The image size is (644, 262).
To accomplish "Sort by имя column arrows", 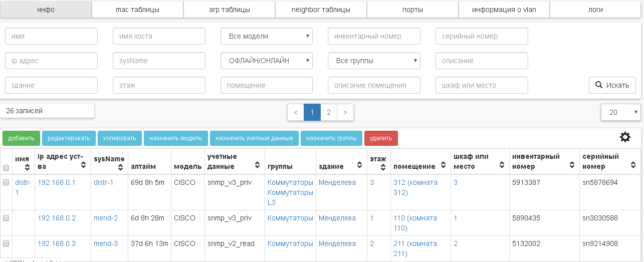I will tap(26, 167).
